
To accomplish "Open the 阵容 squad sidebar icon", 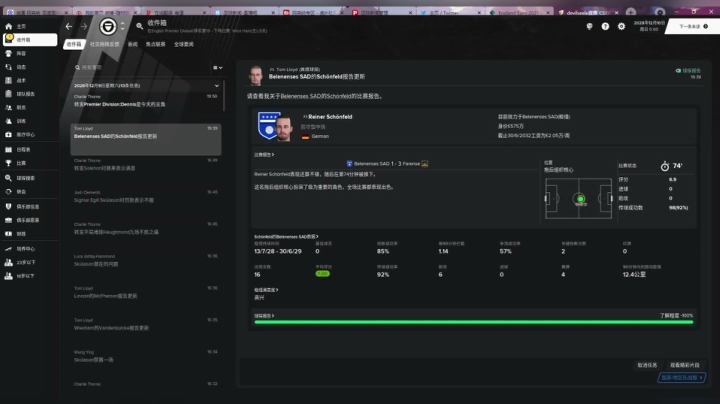I will (8, 53).
